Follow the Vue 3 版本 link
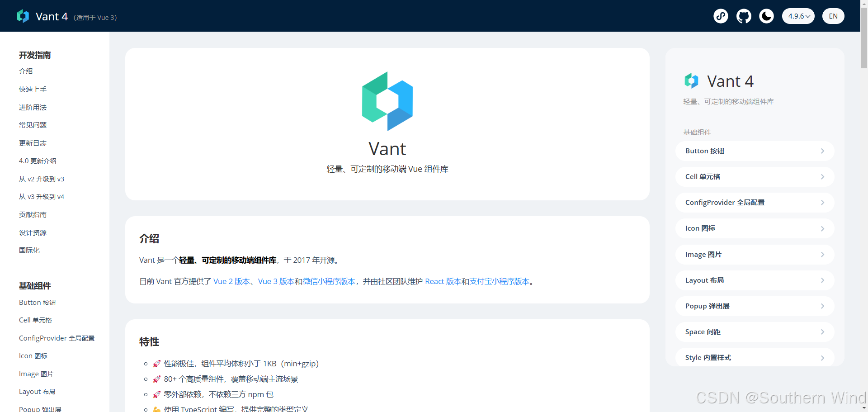 point(276,282)
